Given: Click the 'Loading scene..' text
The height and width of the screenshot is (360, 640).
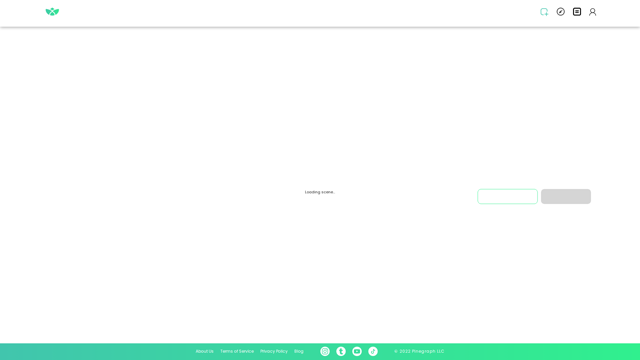Looking at the screenshot, I should pyautogui.click(x=320, y=192).
